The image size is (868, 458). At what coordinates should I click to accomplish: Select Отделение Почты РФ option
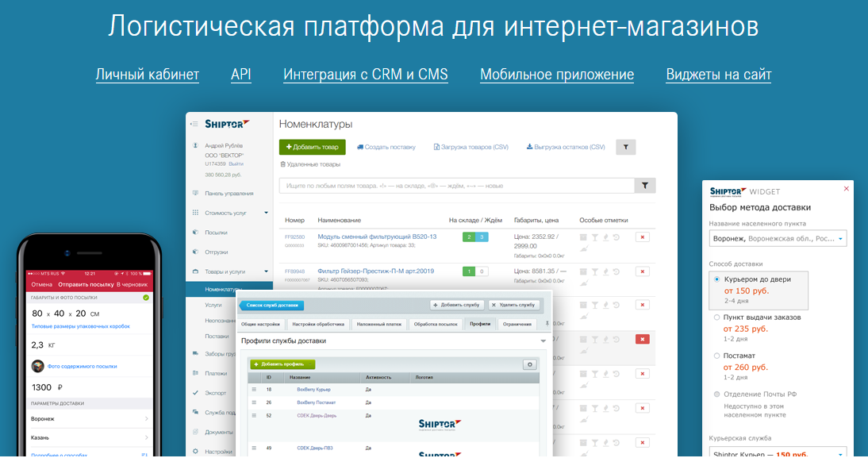(717, 394)
